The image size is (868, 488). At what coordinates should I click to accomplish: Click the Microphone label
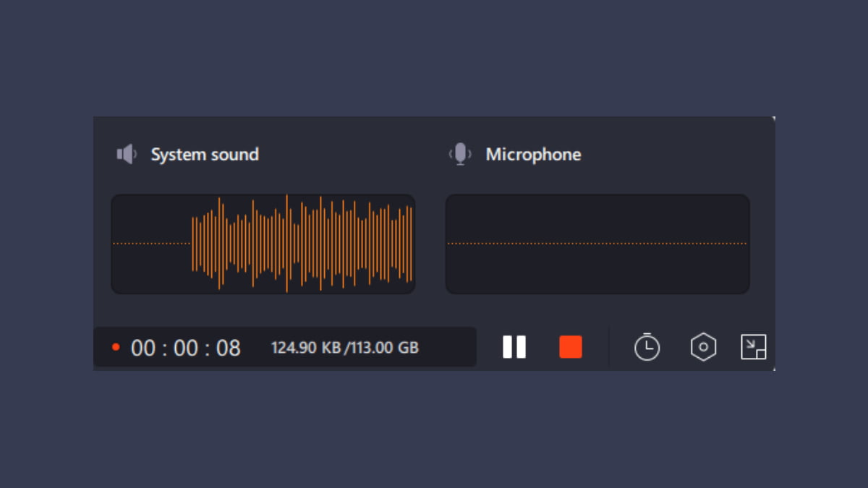(x=533, y=155)
